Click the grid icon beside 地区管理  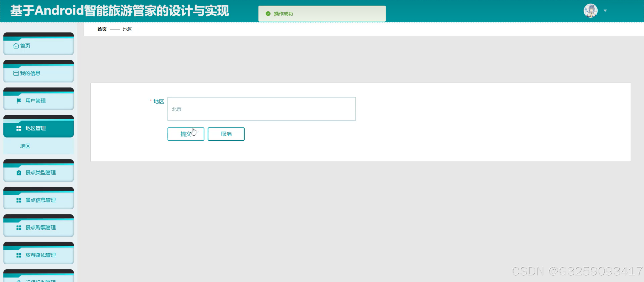click(x=19, y=128)
